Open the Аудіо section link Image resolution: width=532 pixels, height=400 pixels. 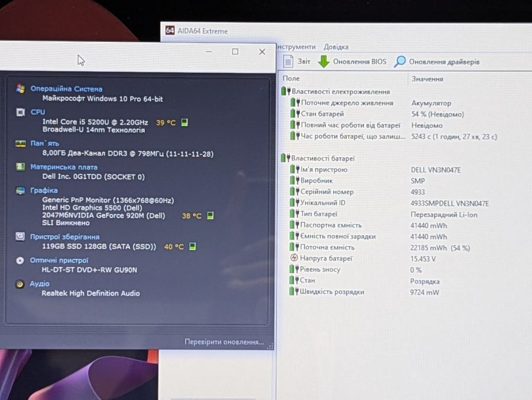[40, 284]
